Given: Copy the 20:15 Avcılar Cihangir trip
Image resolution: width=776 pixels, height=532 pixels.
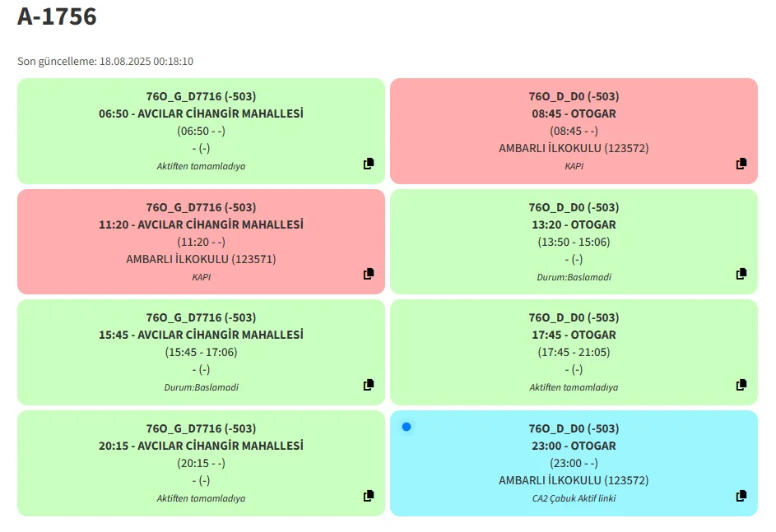Looking at the screenshot, I should [x=369, y=496].
